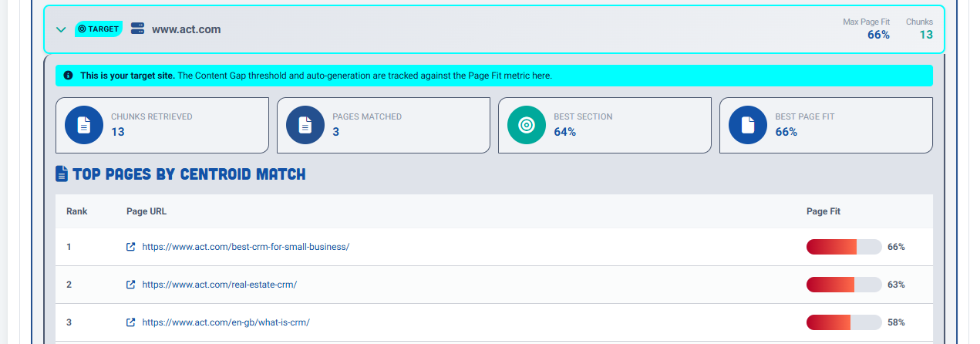This screenshot has width=980, height=344.
Task: Open the best-crm-for-small-business URL link
Action: pos(246,247)
